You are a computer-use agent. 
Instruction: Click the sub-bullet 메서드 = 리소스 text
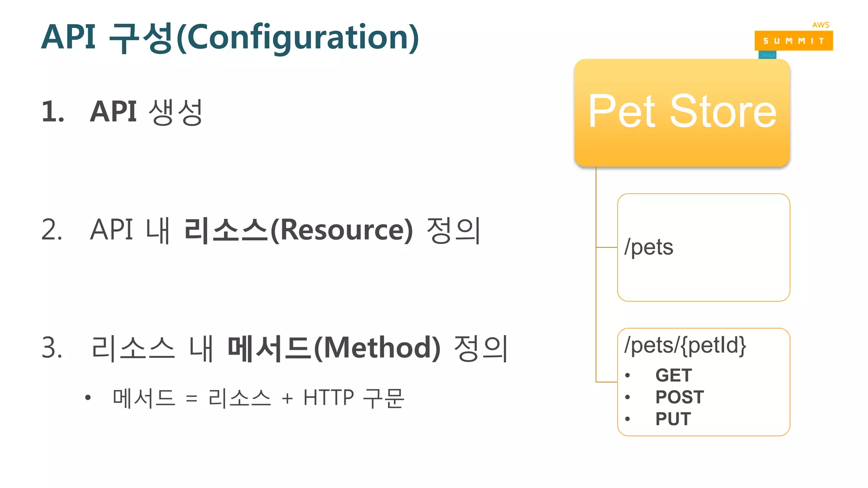pyautogui.click(x=192, y=398)
